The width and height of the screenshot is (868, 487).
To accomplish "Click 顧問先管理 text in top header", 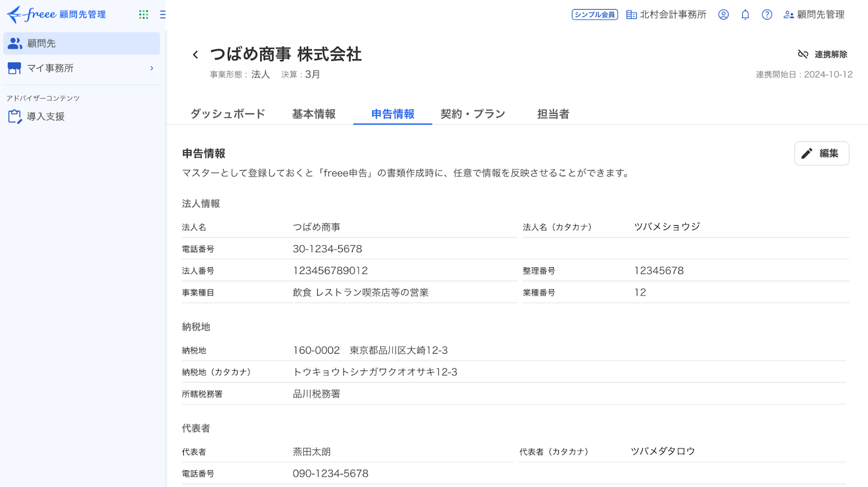I will (821, 15).
